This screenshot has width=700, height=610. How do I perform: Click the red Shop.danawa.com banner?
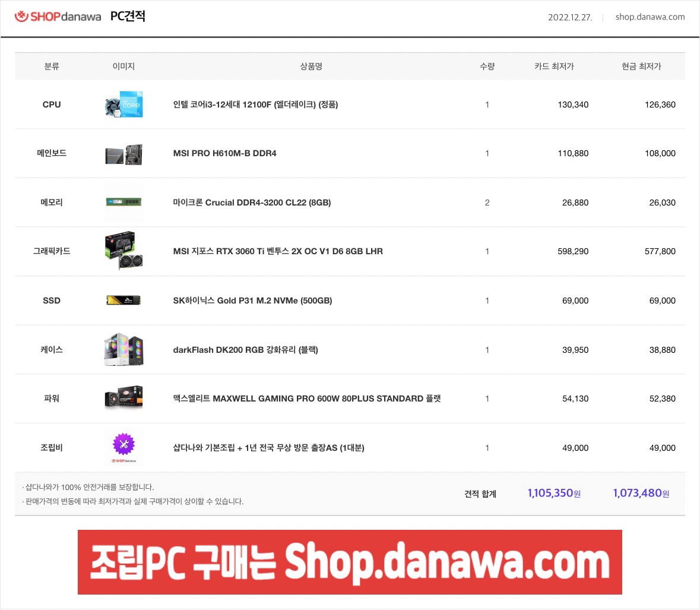[350, 562]
